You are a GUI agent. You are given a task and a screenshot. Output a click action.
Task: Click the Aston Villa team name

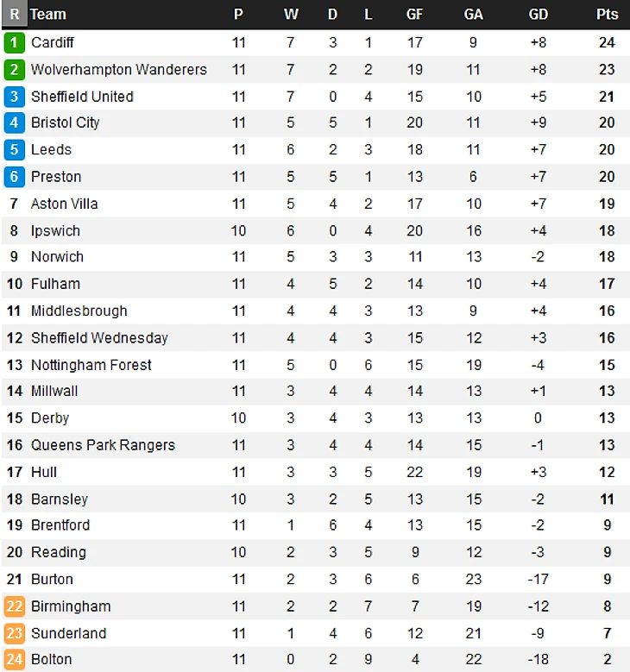(x=65, y=204)
